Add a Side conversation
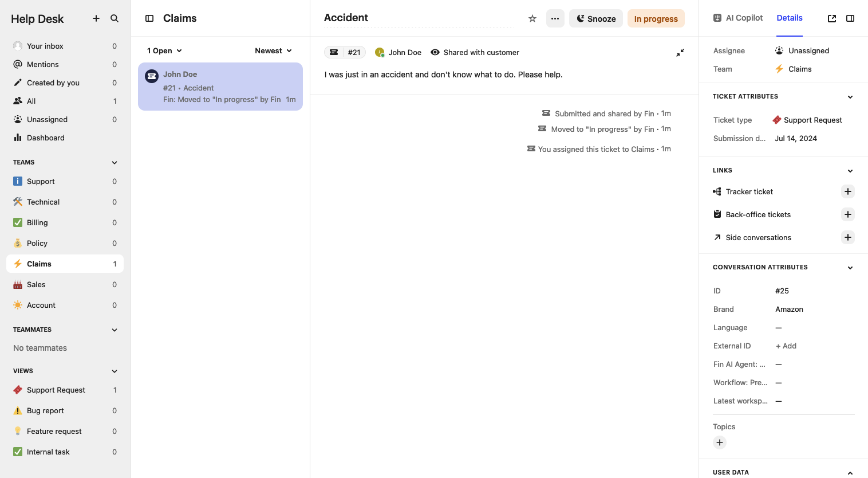The image size is (868, 478). coord(848,237)
